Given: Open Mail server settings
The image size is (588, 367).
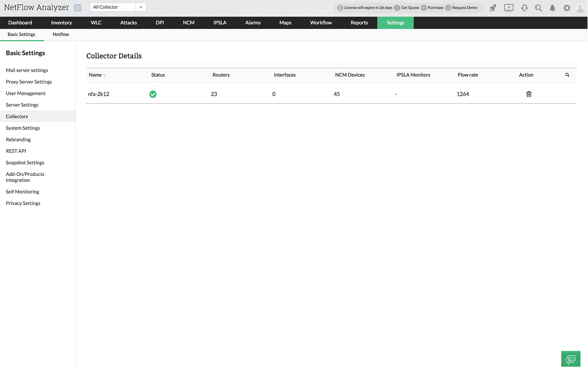Looking at the screenshot, I should click(x=27, y=70).
